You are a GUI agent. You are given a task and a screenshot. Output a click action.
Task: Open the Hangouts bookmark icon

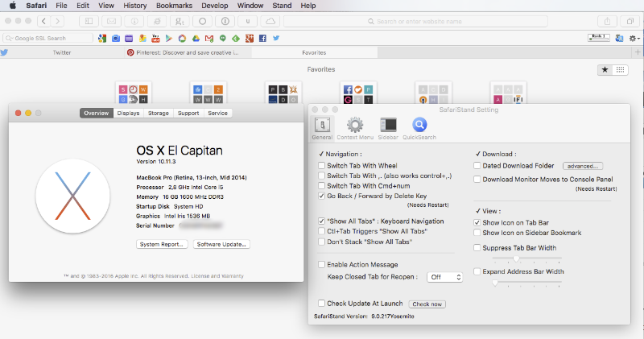coord(223,38)
